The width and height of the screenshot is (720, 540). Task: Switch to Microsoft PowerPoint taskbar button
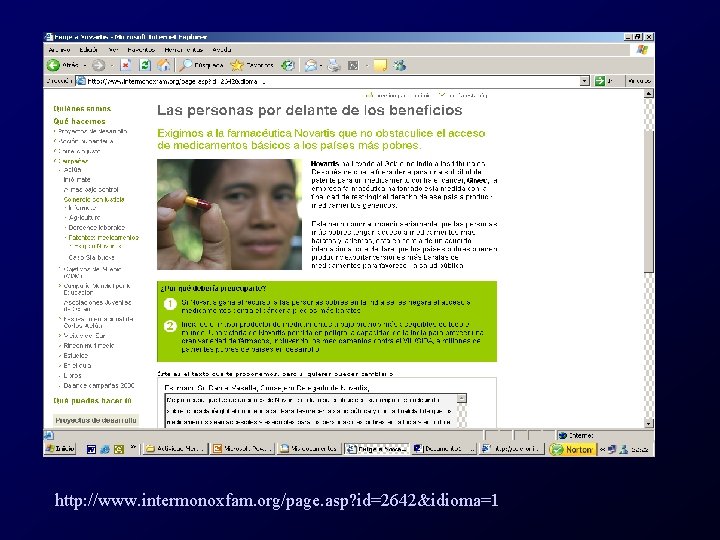point(242,449)
